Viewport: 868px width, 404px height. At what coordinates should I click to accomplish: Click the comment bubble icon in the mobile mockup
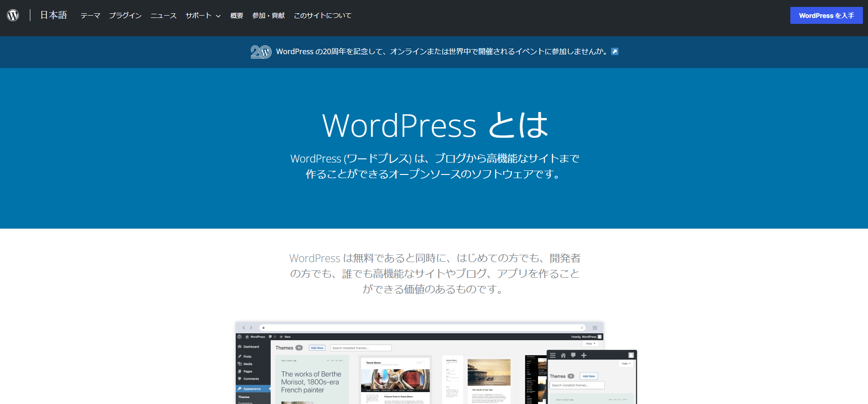click(573, 355)
